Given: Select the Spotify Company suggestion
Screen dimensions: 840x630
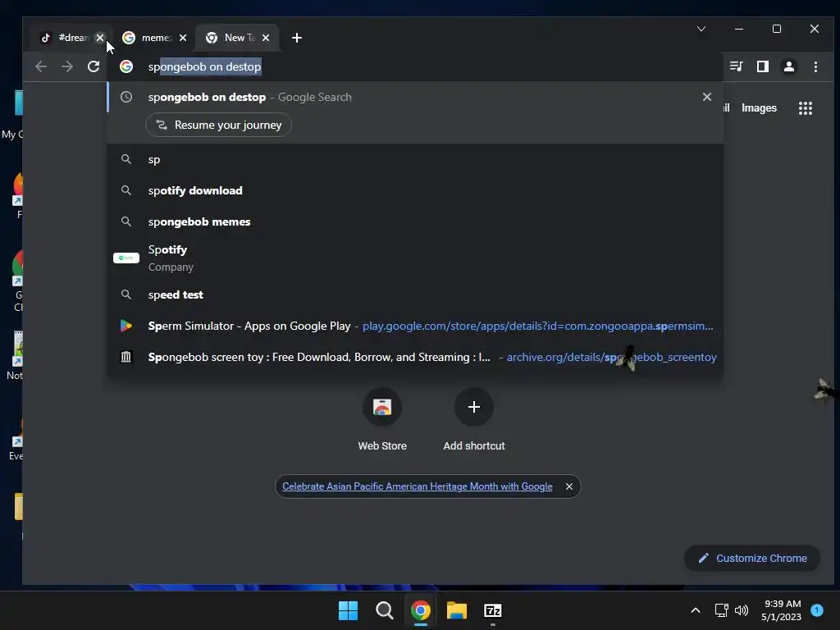Looking at the screenshot, I should (415, 258).
